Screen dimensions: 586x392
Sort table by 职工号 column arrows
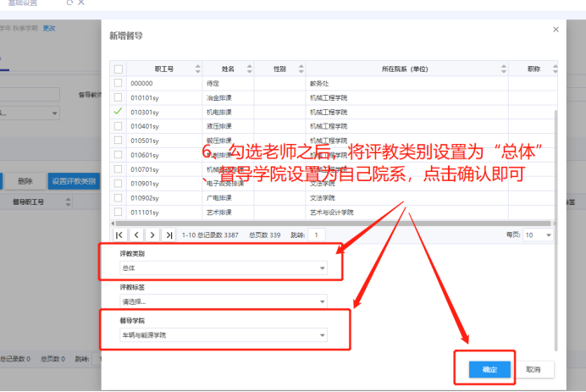click(x=198, y=69)
